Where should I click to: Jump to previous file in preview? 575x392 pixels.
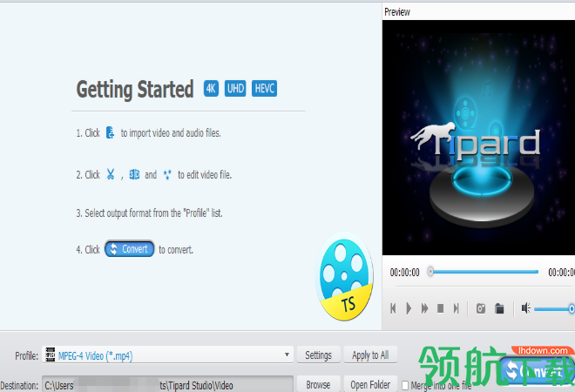coord(393,308)
